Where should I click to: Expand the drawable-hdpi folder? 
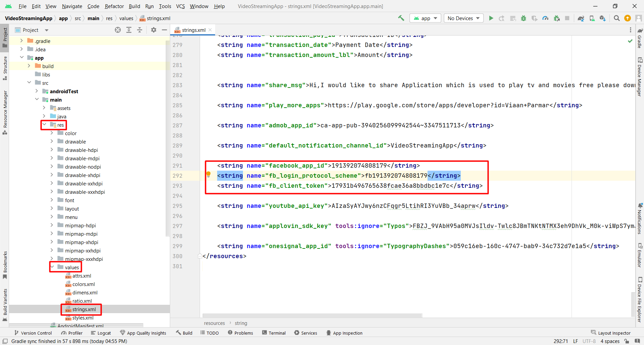click(x=52, y=150)
